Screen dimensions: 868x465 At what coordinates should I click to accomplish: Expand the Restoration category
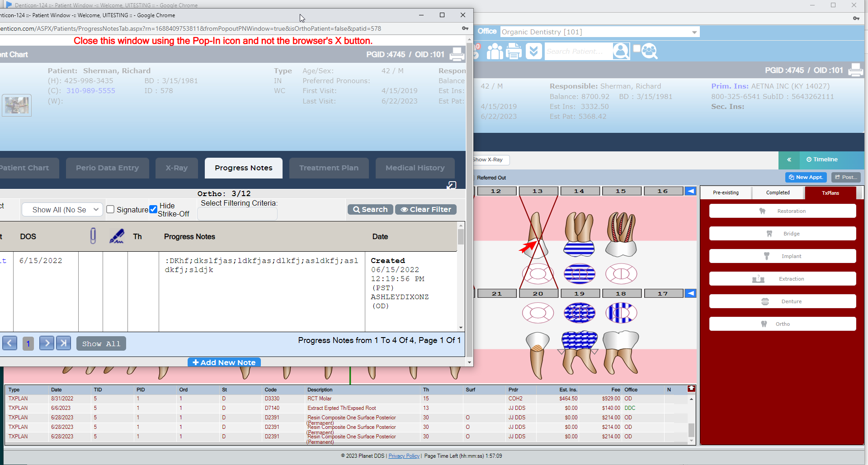pyautogui.click(x=783, y=211)
